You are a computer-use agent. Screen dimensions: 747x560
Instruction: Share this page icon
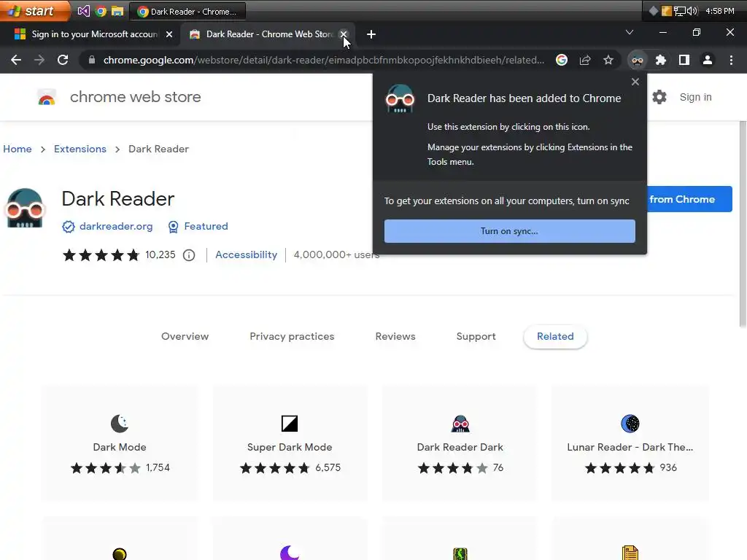(x=585, y=60)
